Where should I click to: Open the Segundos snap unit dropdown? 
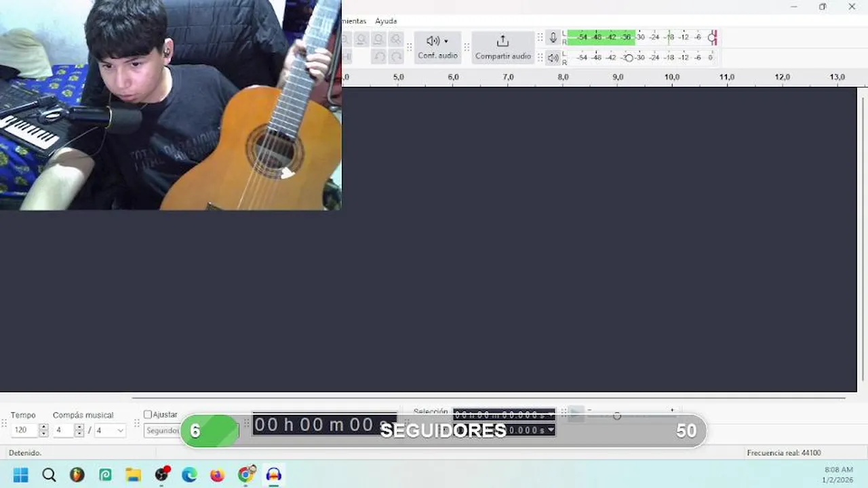point(163,430)
